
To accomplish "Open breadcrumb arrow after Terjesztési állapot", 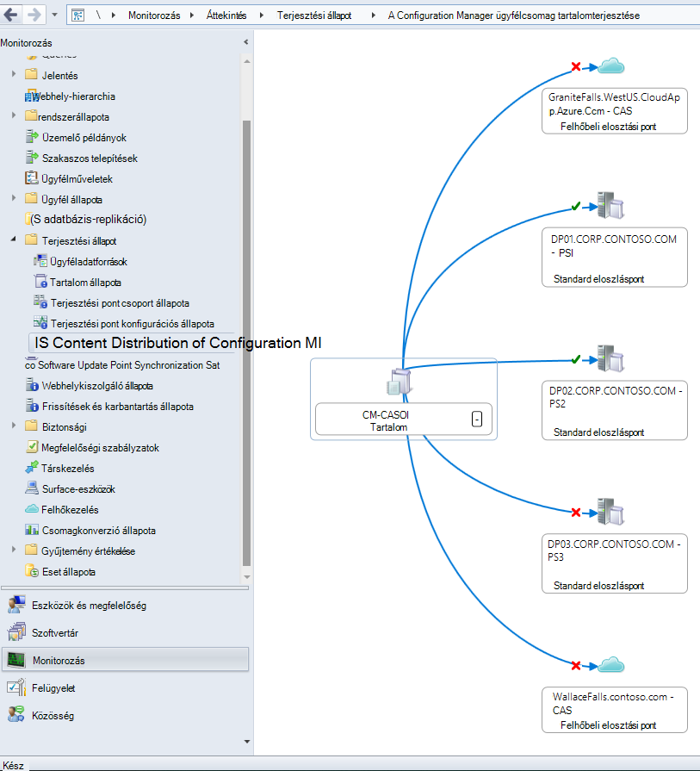I will (373, 16).
